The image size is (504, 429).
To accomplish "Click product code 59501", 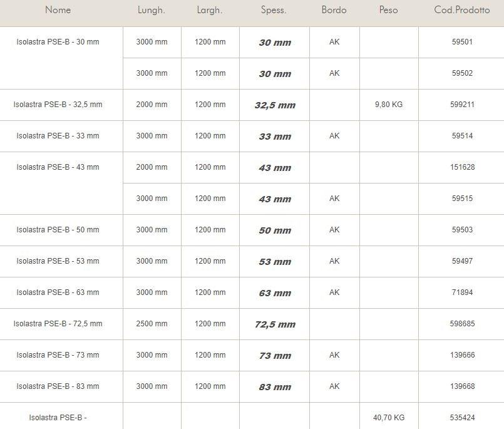I will [462, 42].
